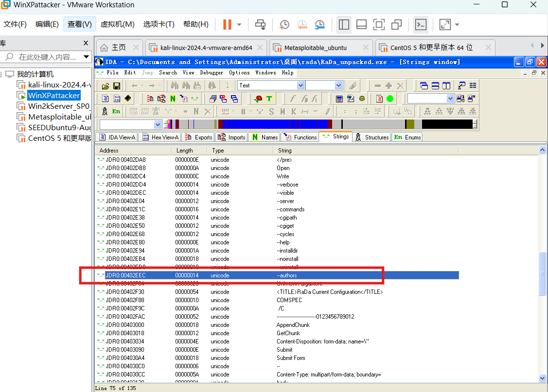
Task: Click the black diamond icon in toolbar
Action: (128, 99)
